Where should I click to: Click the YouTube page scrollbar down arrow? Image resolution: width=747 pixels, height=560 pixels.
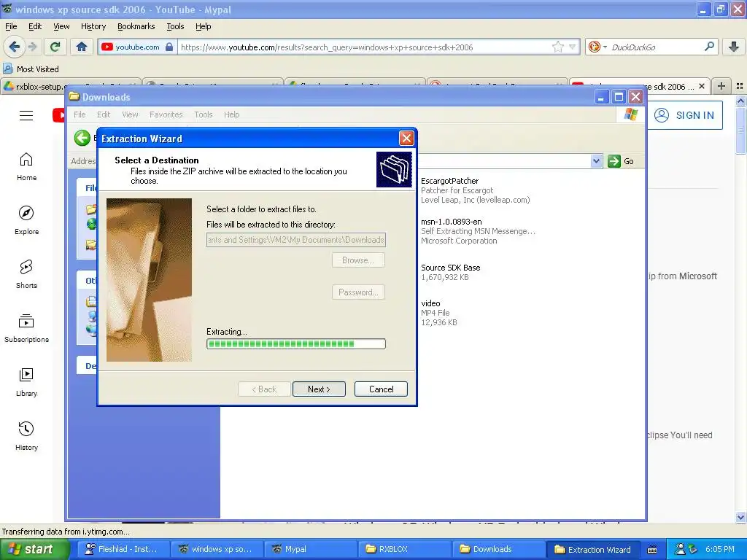tap(740, 517)
